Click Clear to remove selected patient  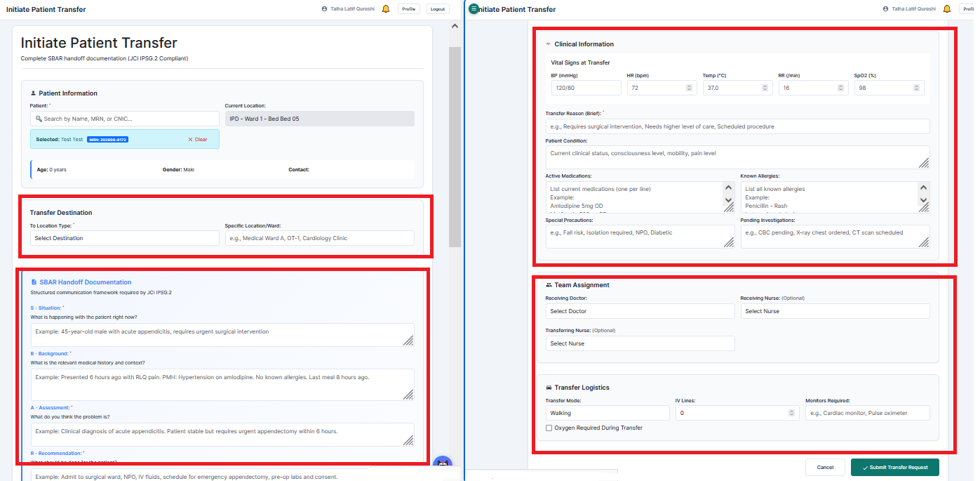198,140
